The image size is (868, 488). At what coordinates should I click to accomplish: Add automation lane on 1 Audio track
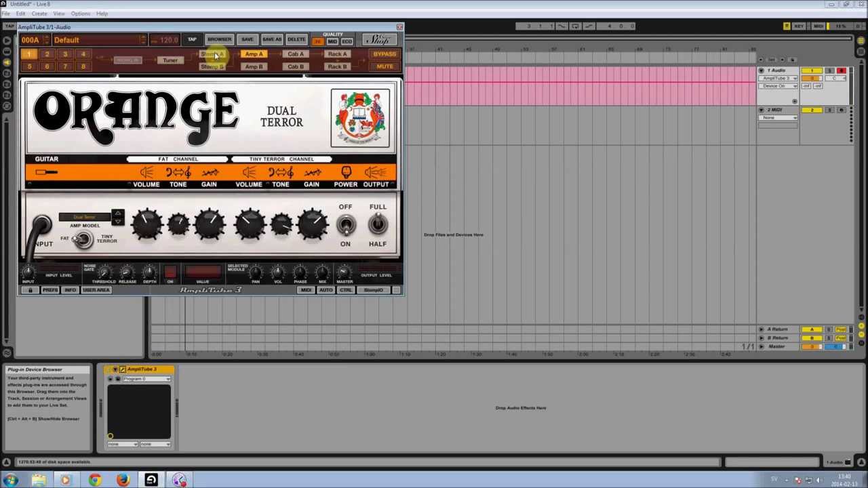(x=794, y=101)
